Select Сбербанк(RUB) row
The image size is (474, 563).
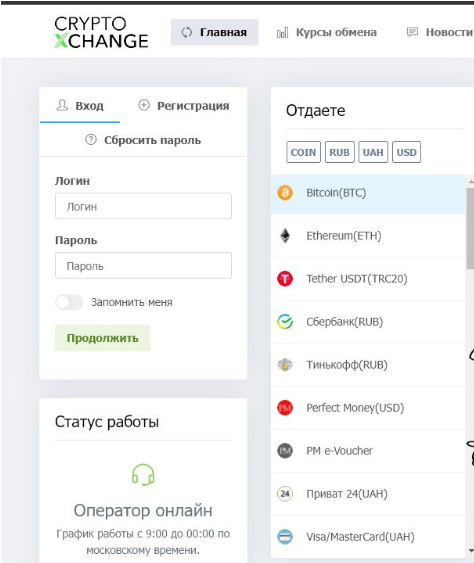(x=368, y=322)
